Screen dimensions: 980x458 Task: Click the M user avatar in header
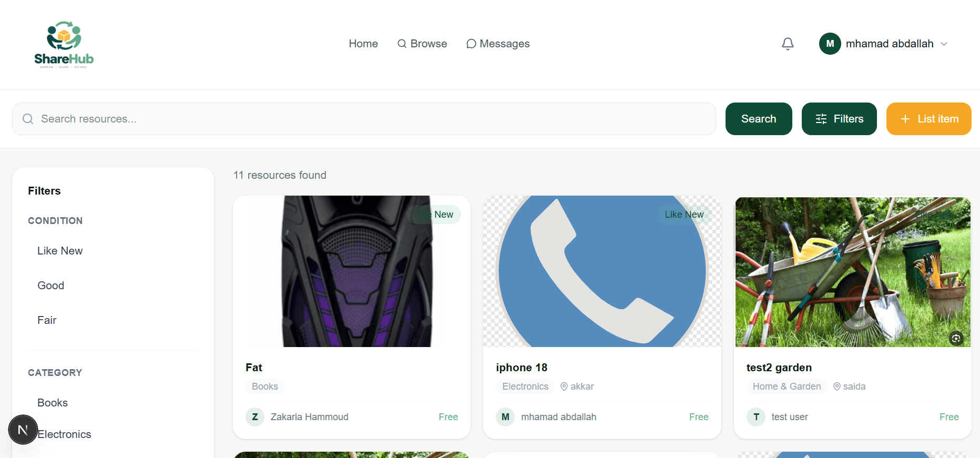click(x=830, y=44)
